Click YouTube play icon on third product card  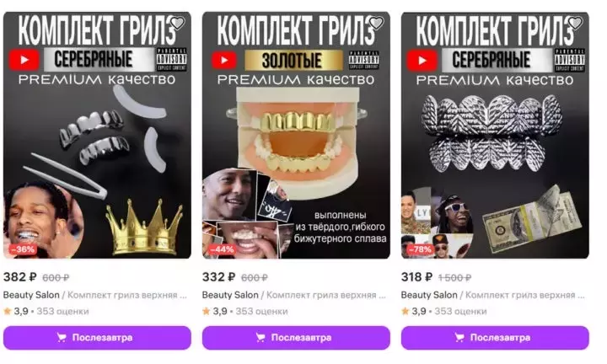(422, 61)
